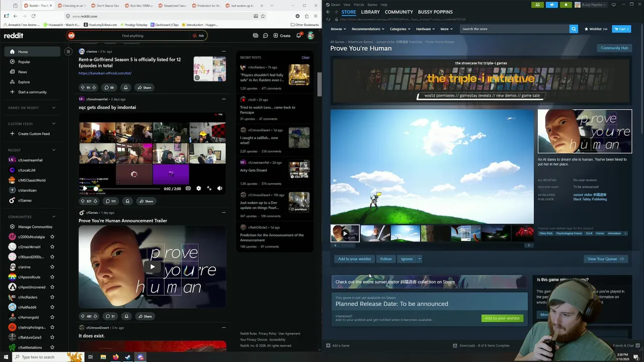Open Task View on the Windows taskbar
The width and height of the screenshot is (644, 362).
pyautogui.click(x=91, y=357)
